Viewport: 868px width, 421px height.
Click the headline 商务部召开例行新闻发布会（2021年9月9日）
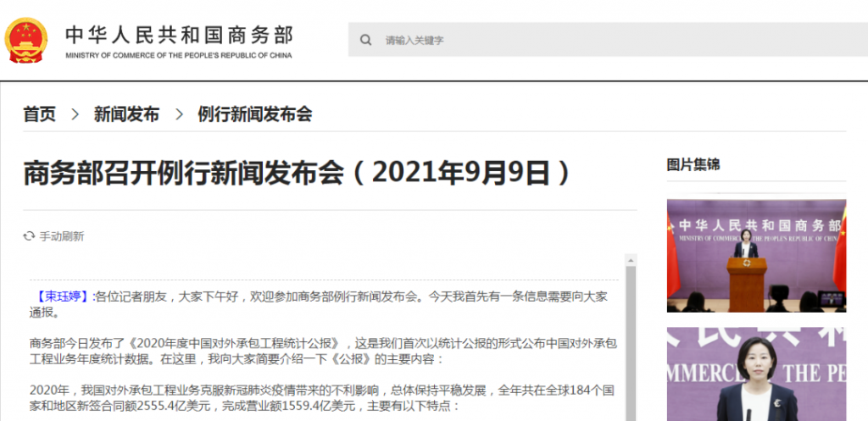298,174
